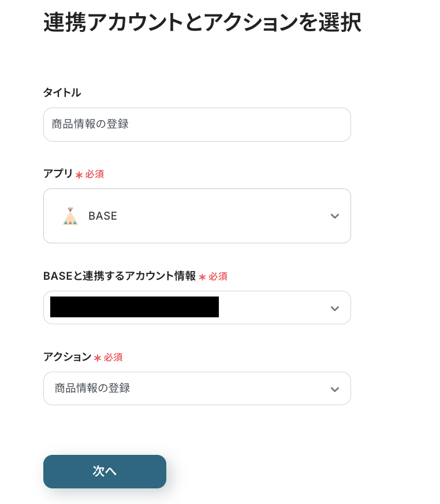Focus the タイトル text input field
This screenshot has width=440, height=504.
(x=196, y=124)
